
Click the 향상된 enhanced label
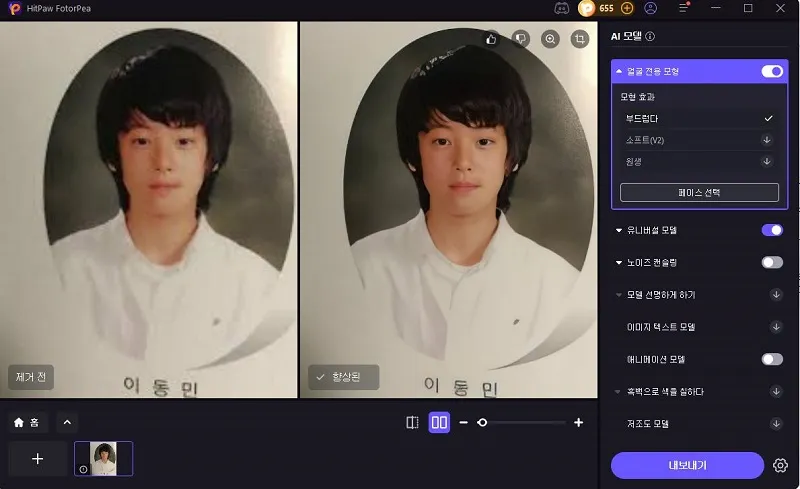(343, 377)
